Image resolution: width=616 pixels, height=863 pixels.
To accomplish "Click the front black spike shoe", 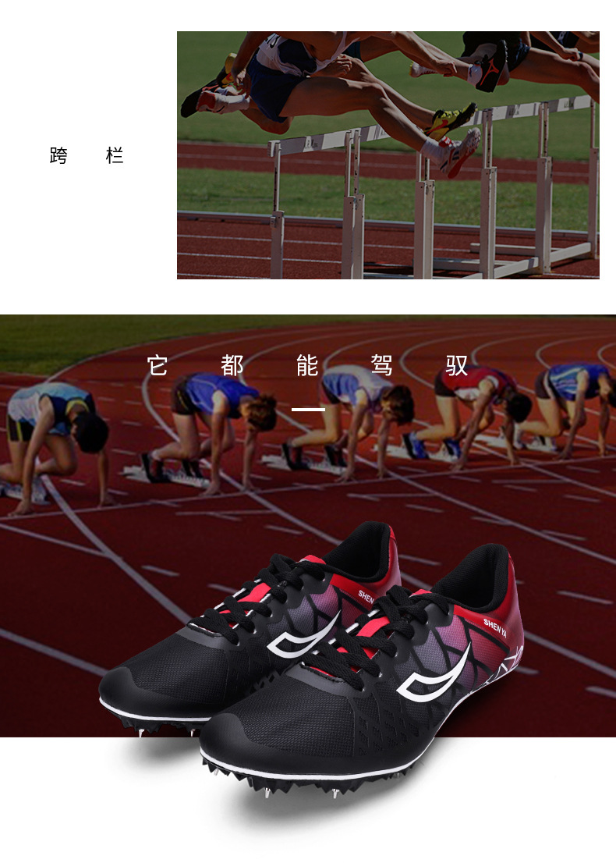I will coord(363,672).
